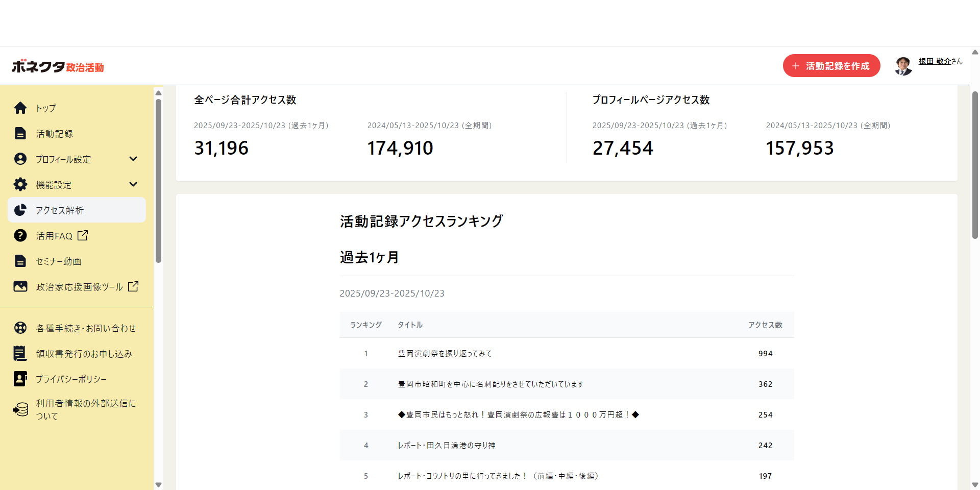Open 利用者情報の外部送信について in the sidebar
This screenshot has height=490, width=980.
[x=85, y=410]
